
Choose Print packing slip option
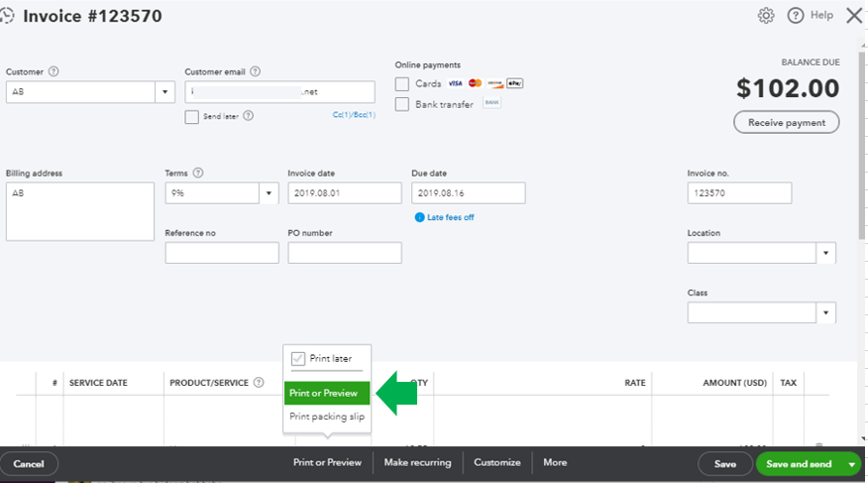pos(326,417)
